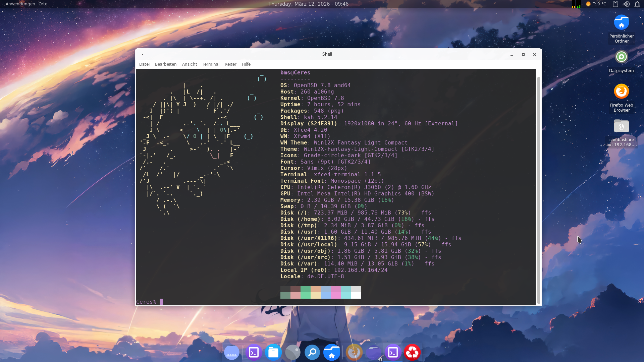Open the red recycle trash dock icon
Screen dimensions: 644x362
pyautogui.click(x=412, y=353)
